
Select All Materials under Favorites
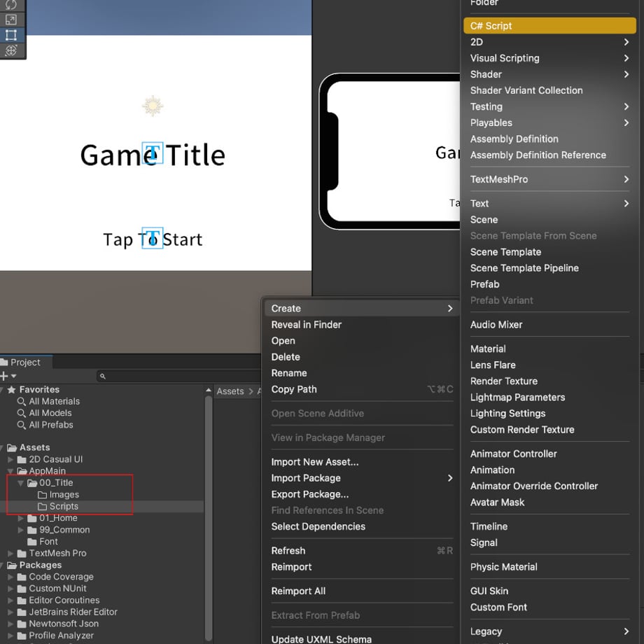54,401
